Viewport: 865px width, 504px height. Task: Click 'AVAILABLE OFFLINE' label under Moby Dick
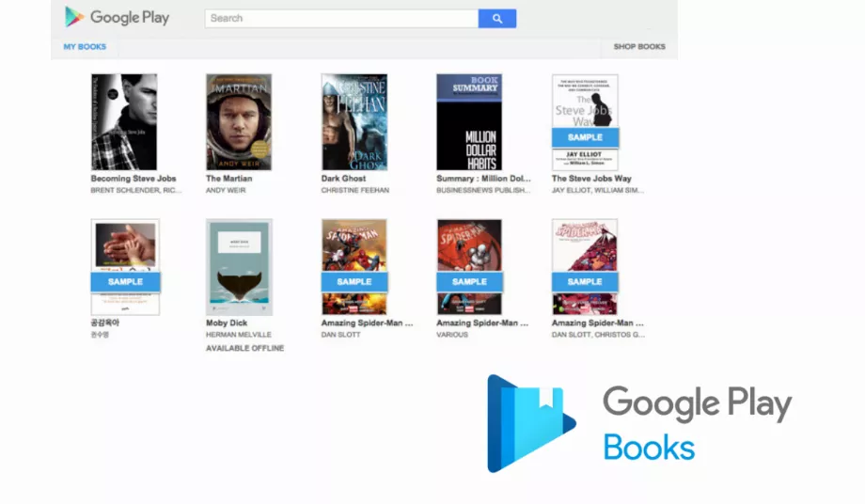click(x=245, y=349)
